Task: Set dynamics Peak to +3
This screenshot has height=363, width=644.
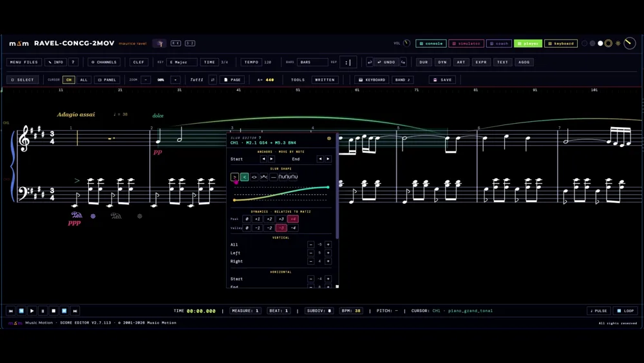Action: coord(281,219)
